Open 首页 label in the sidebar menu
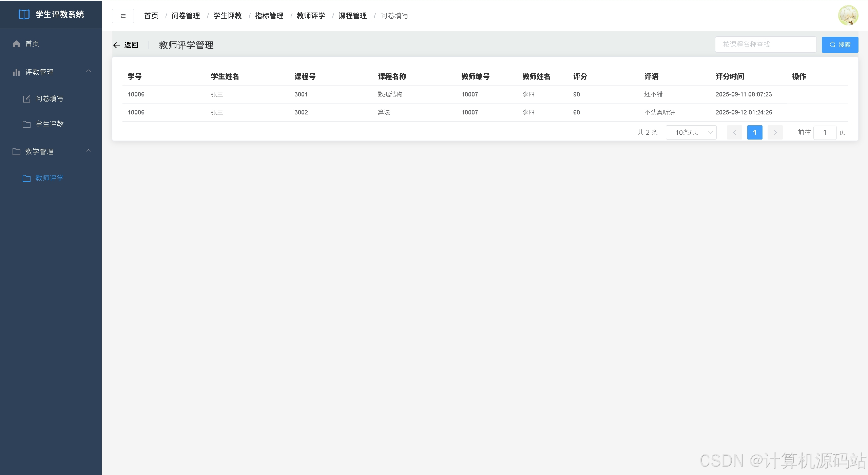This screenshot has height=475, width=868. tap(32, 44)
